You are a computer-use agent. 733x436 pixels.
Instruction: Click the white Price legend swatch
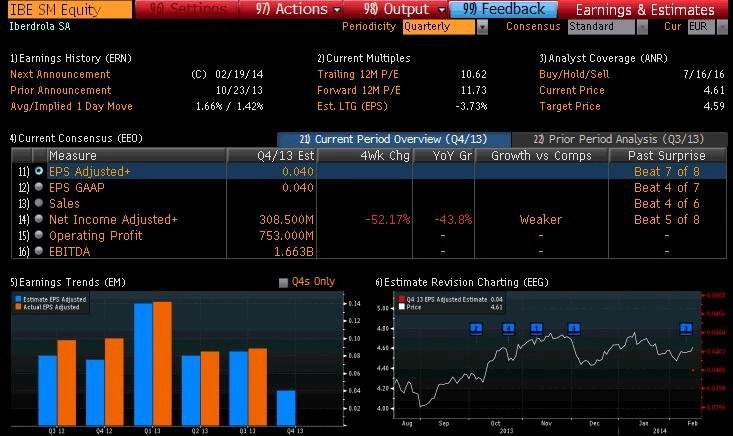(x=402, y=307)
